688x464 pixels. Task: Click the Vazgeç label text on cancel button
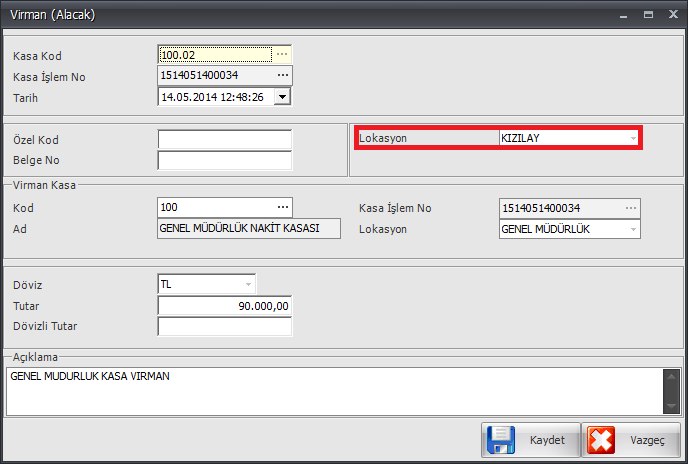pyautogui.click(x=647, y=440)
